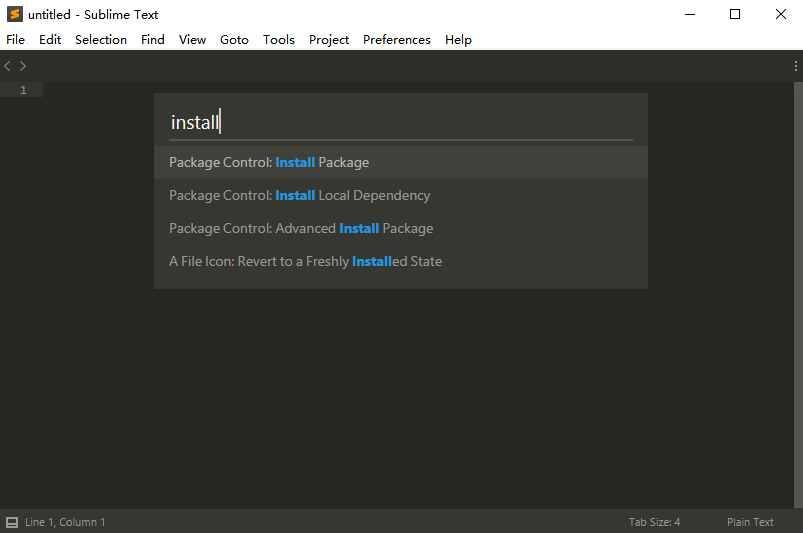This screenshot has height=533, width=803.
Task: Click the Line 1, Column 1 status
Action: click(x=65, y=522)
